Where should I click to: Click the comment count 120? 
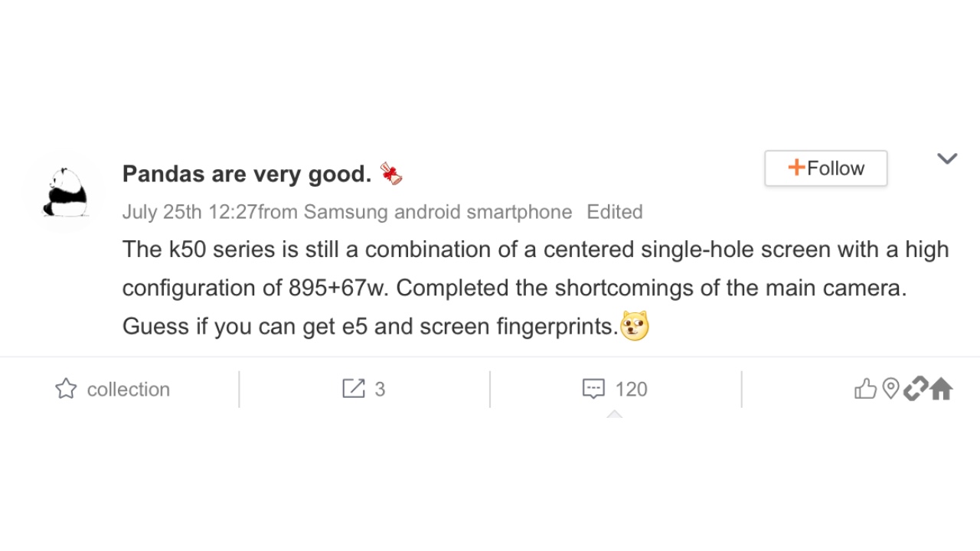(631, 390)
